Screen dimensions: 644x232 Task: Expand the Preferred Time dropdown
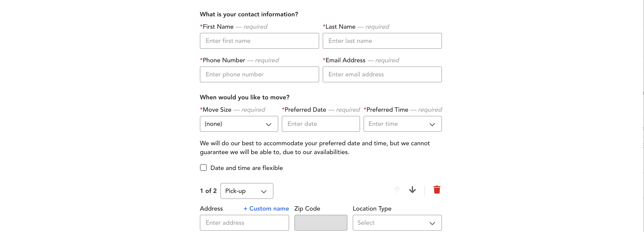[x=402, y=124]
